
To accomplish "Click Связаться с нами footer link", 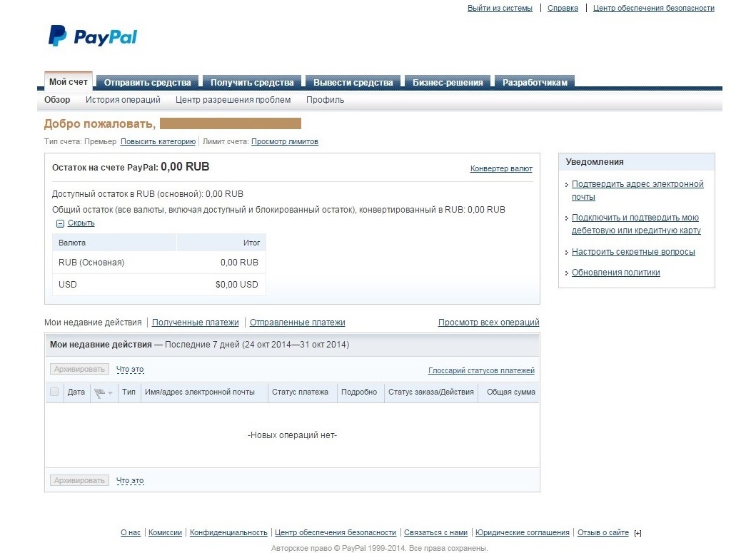I will pos(436,533).
